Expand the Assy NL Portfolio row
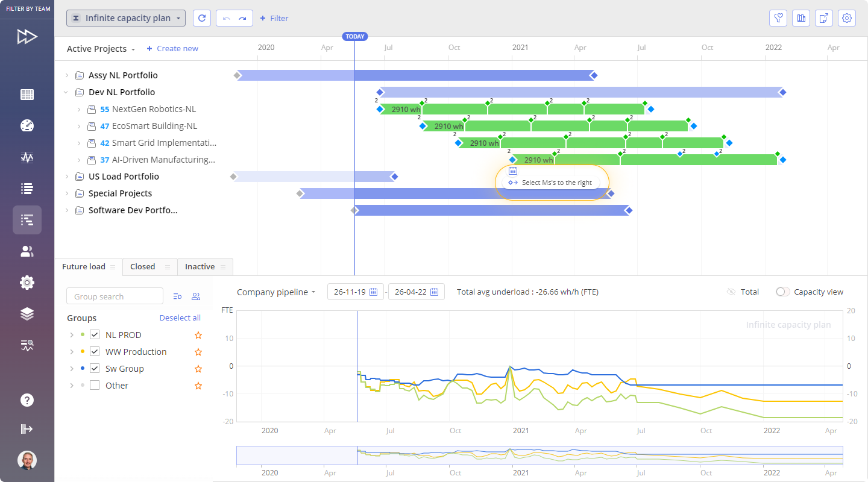Image resolution: width=868 pixels, height=482 pixels. click(x=66, y=75)
